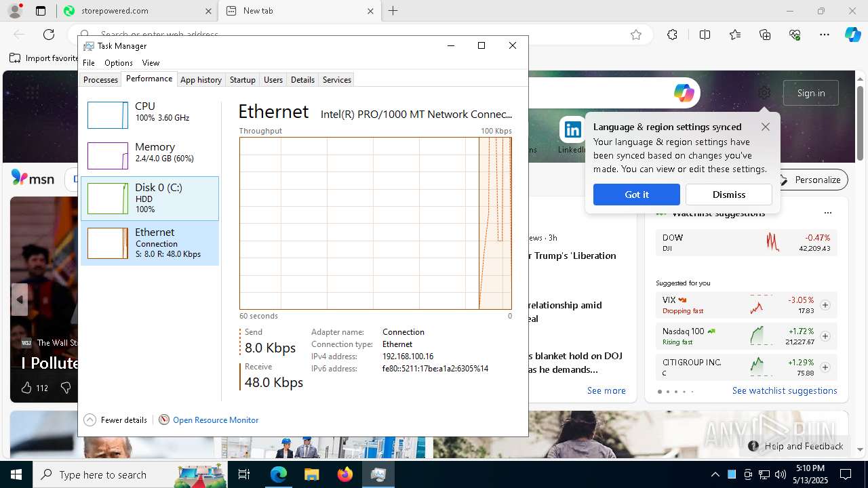Open Action Center notifications icon

tap(846, 474)
